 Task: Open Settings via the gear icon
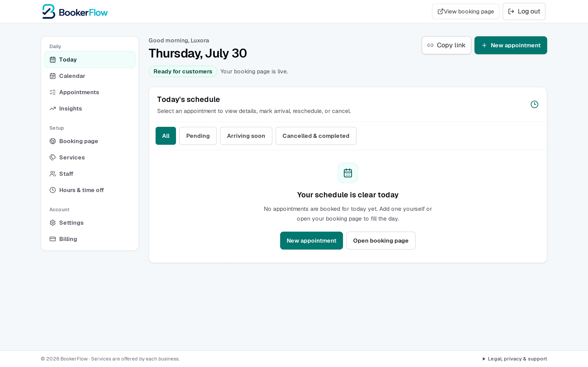53,223
